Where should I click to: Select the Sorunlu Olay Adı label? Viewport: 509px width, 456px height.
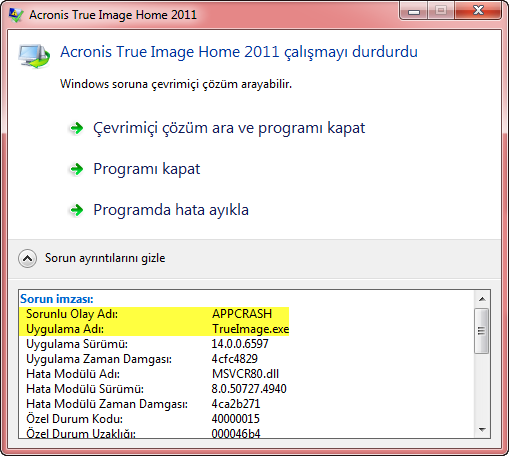click(72, 314)
